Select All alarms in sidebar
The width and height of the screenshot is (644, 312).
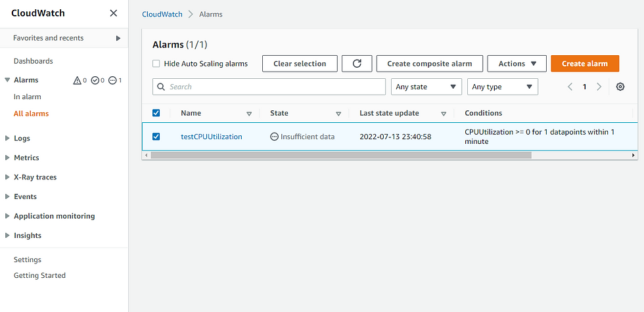click(32, 114)
